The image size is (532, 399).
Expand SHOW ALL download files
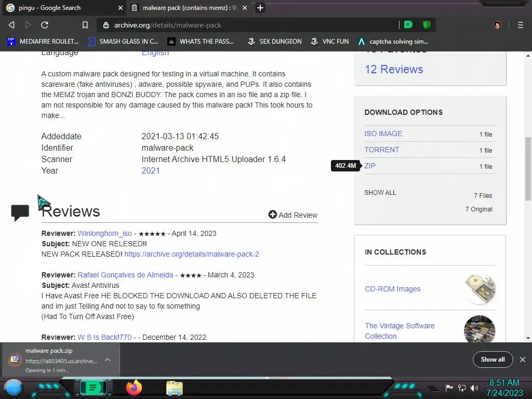380,193
